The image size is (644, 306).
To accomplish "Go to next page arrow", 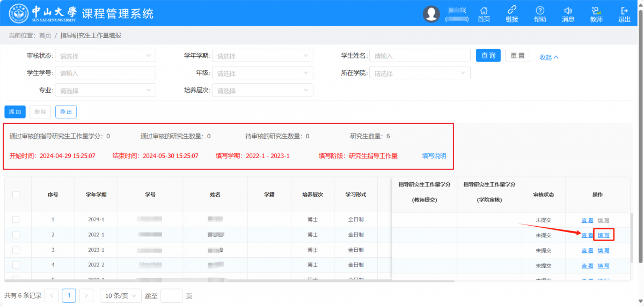I will coord(86,296).
